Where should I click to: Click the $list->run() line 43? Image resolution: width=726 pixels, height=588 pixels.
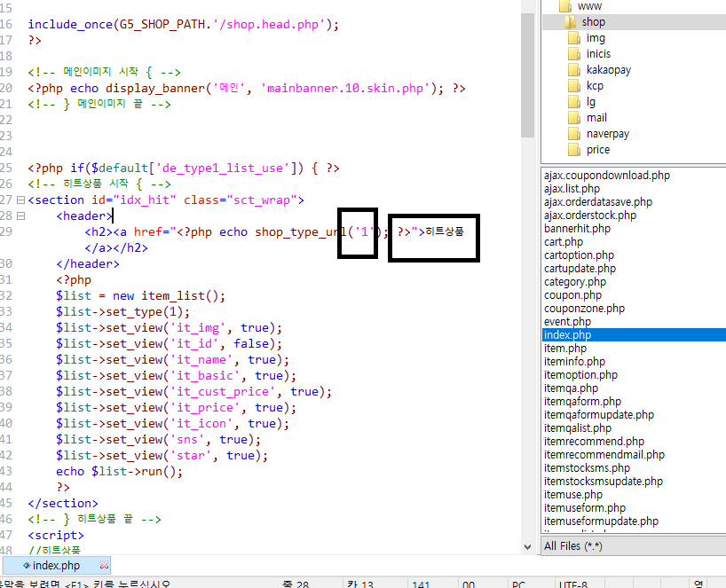pos(120,472)
